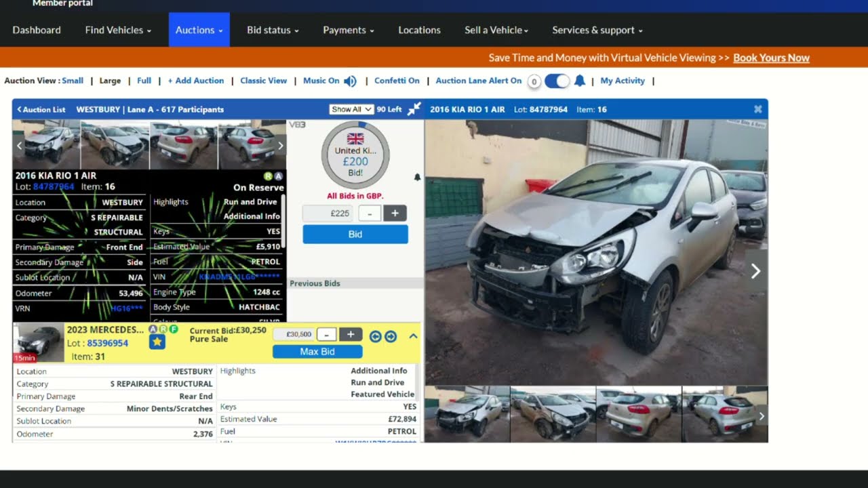Toggle the Auction Lane Alert switch

(x=557, y=81)
